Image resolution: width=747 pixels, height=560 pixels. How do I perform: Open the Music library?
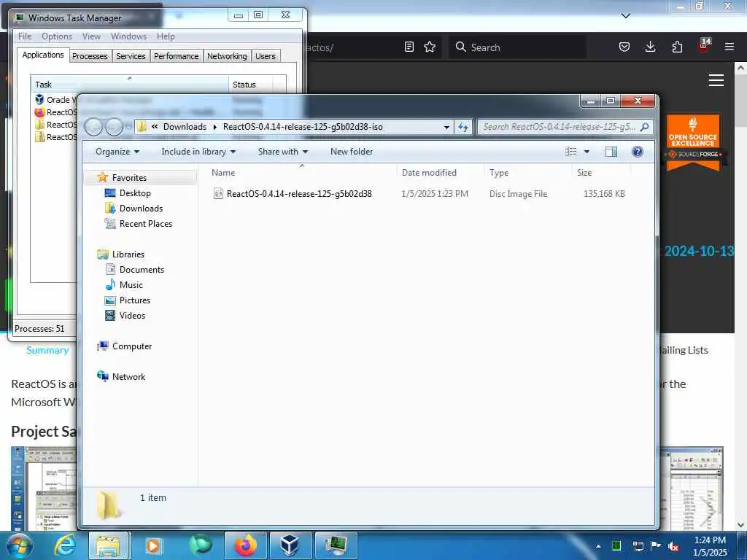[x=131, y=285]
